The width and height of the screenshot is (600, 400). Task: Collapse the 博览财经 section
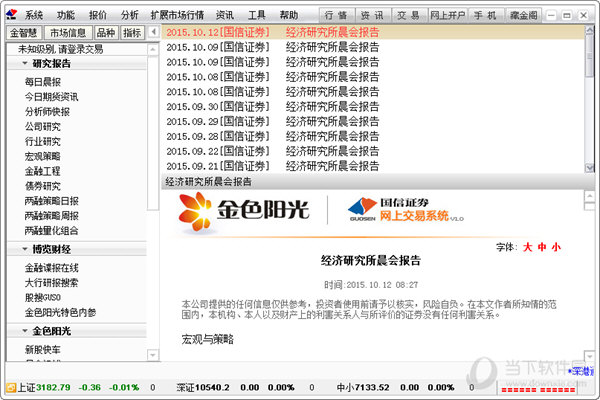pos(25,249)
